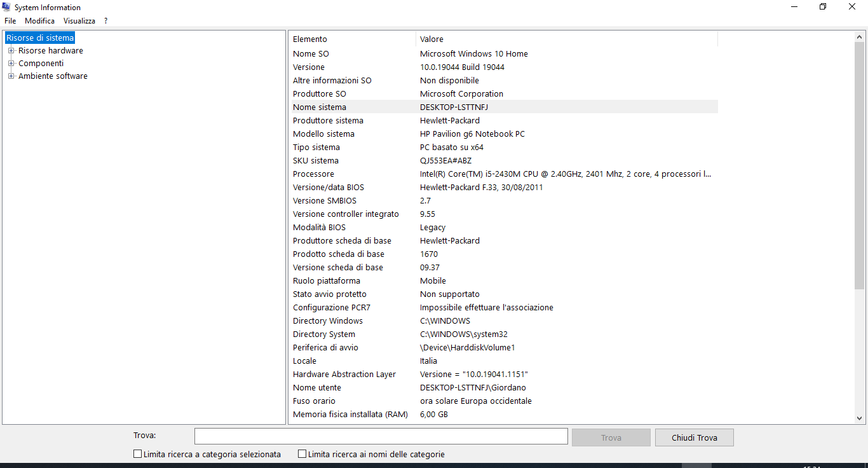Viewport: 868px width, 468px height.
Task: Select the Configurazione PCR7 row
Action: pyautogui.click(x=504, y=308)
